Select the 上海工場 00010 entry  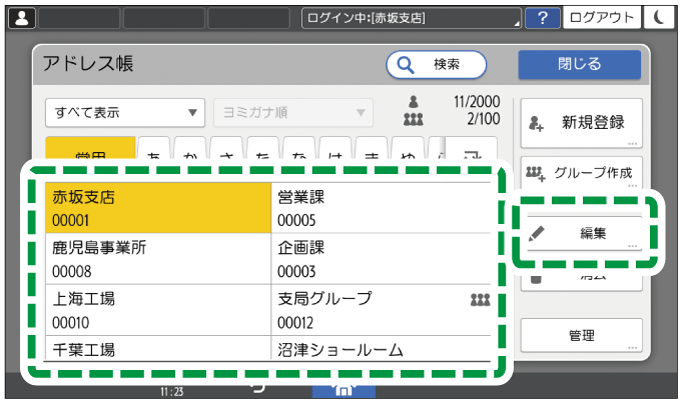pyautogui.click(x=158, y=310)
